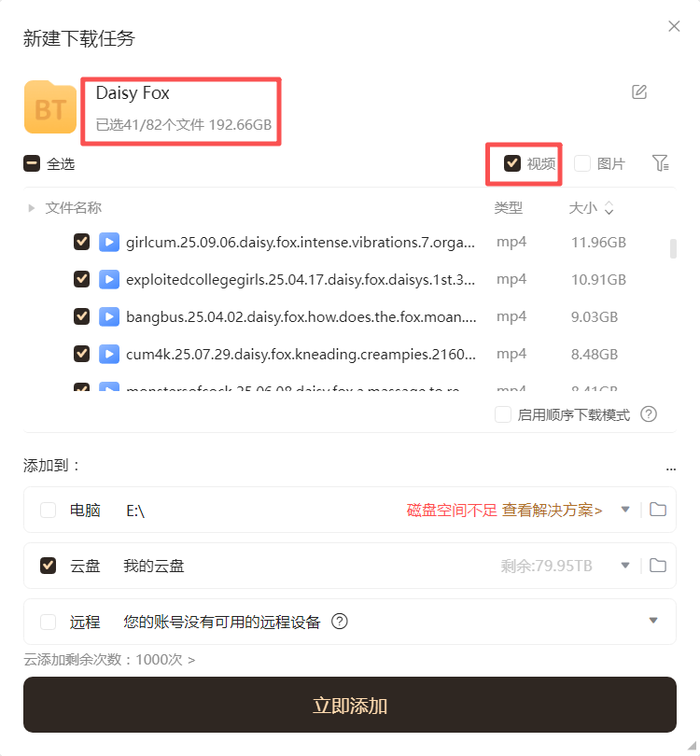The width and height of the screenshot is (700, 756).
Task: Click the 立即添加 add now button
Action: 349,705
